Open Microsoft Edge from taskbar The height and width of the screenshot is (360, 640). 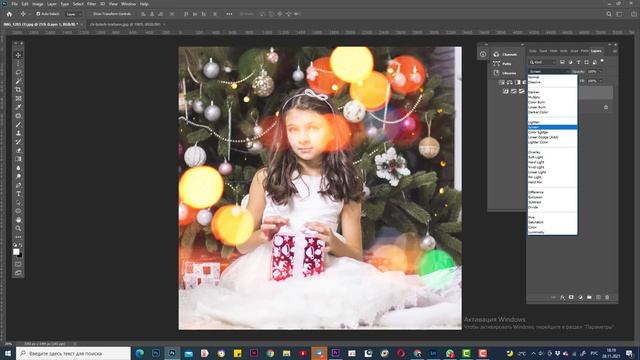[140, 353]
